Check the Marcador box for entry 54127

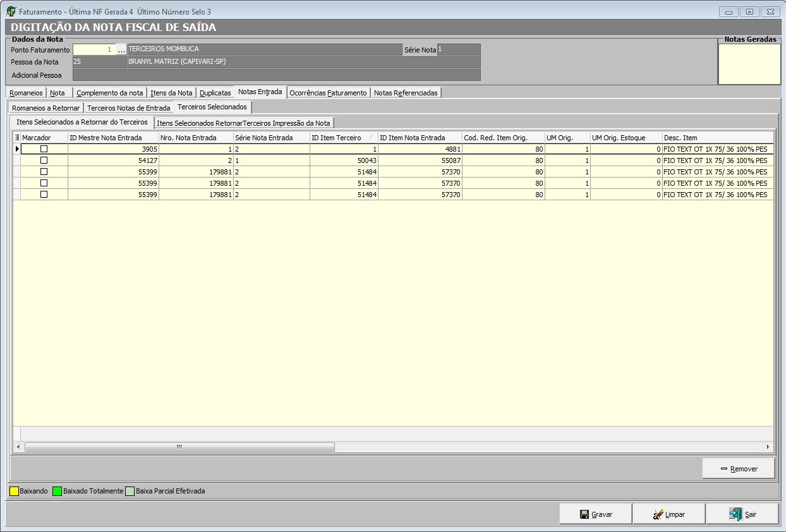tap(44, 160)
